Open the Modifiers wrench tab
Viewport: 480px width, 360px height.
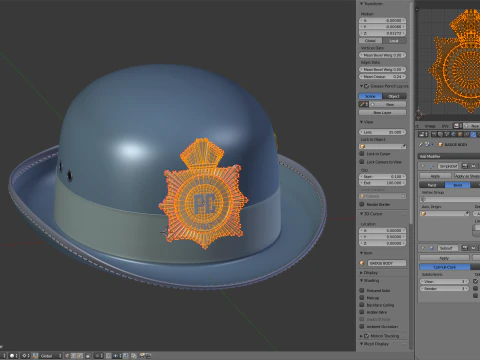(x=473, y=134)
